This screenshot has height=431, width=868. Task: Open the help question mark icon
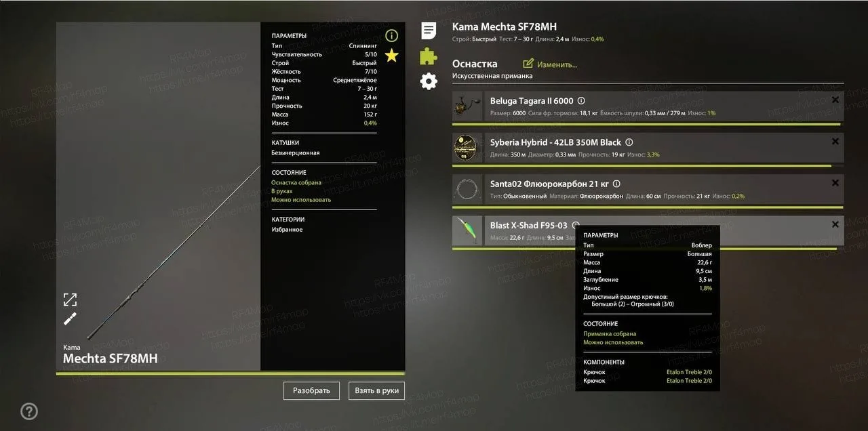[28, 411]
